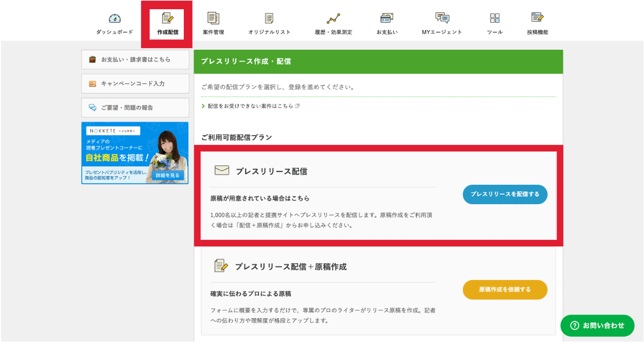Viewport: 644px width, 342px height.
Task: Click the 案件管理 document icon
Action: click(213, 18)
